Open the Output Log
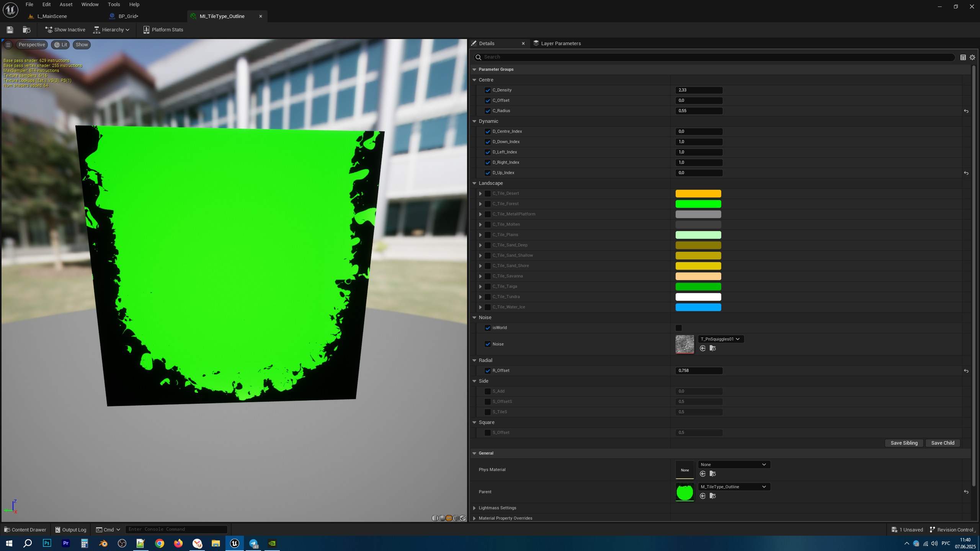This screenshot has width=980, height=551. point(71,530)
